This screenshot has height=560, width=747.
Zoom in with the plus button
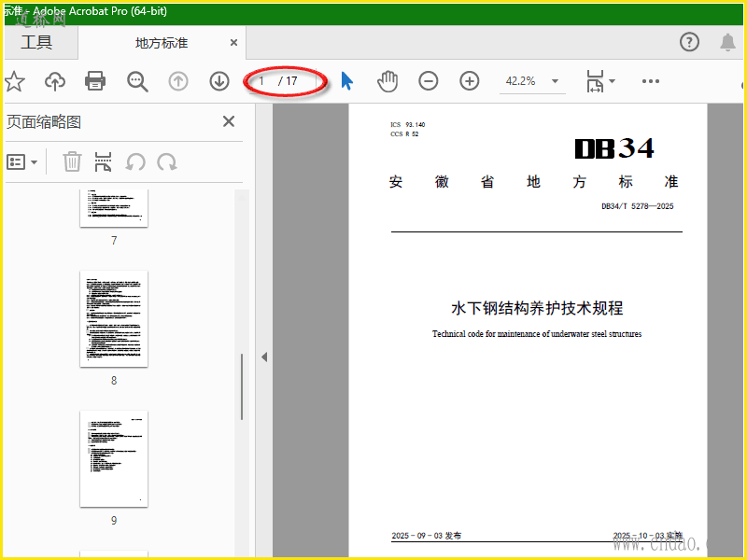(470, 81)
